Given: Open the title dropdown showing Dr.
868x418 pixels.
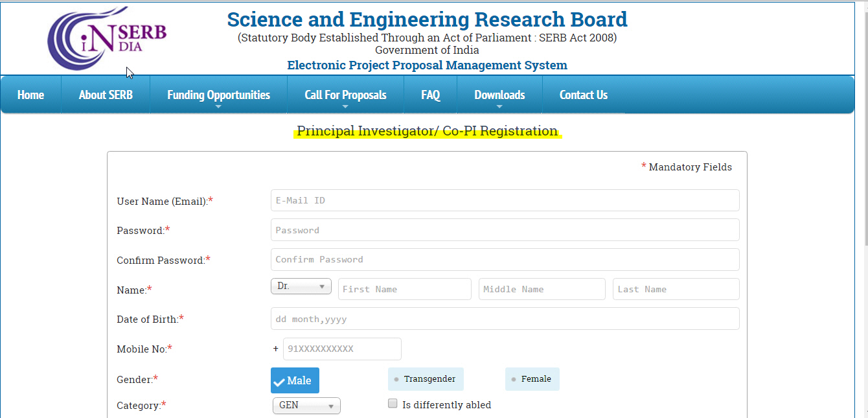Looking at the screenshot, I should [x=301, y=286].
